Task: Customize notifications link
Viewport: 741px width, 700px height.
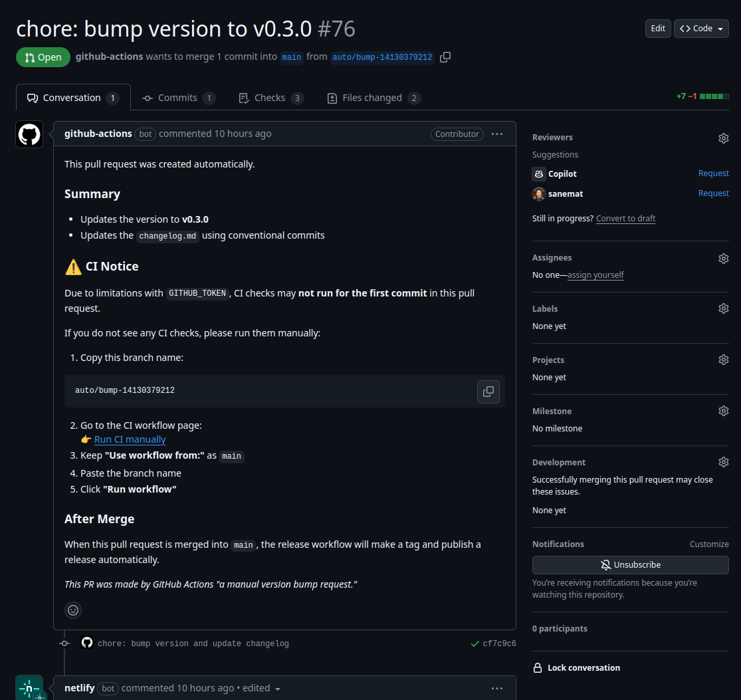Action: point(709,544)
